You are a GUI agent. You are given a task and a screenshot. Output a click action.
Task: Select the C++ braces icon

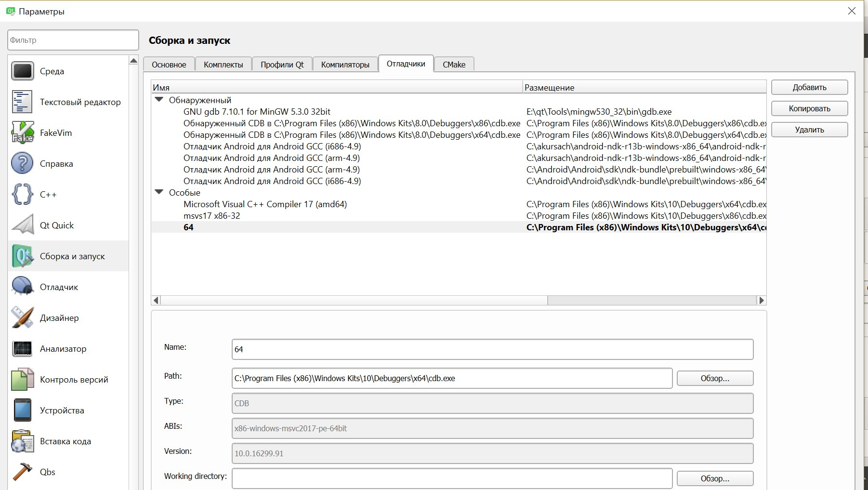[x=23, y=195]
